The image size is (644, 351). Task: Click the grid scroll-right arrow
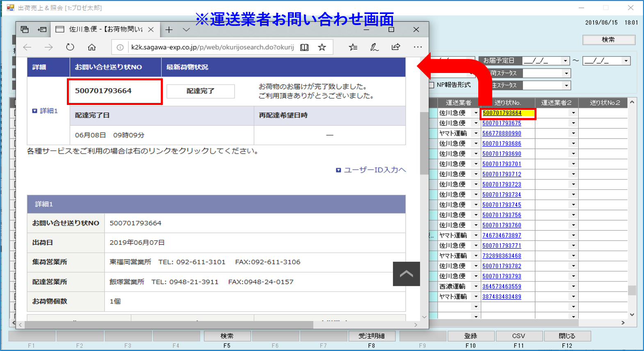[623, 323]
